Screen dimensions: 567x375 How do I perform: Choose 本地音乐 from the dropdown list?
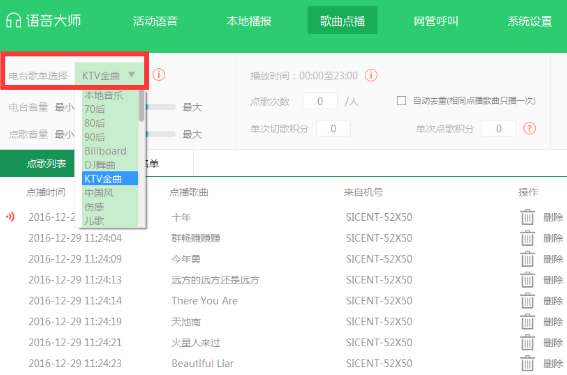(x=110, y=95)
